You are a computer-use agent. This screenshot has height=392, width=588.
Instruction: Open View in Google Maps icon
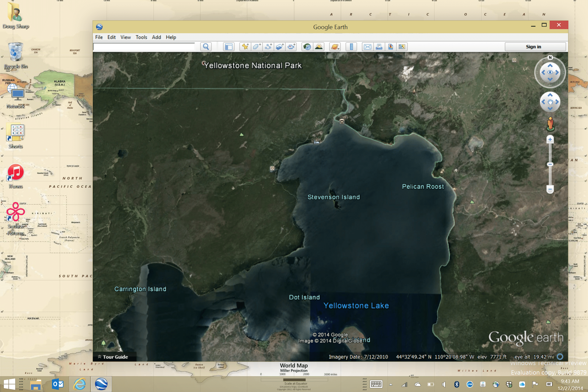coord(402,47)
